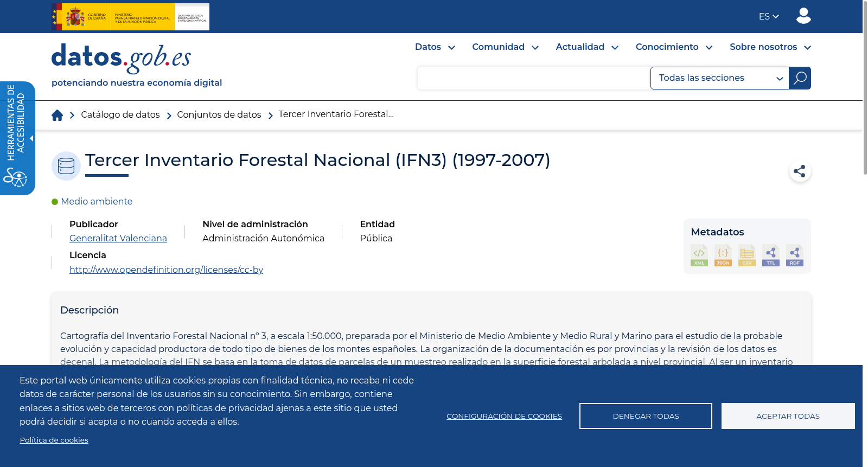Open the user account icon
The width and height of the screenshot is (868, 467).
click(803, 16)
